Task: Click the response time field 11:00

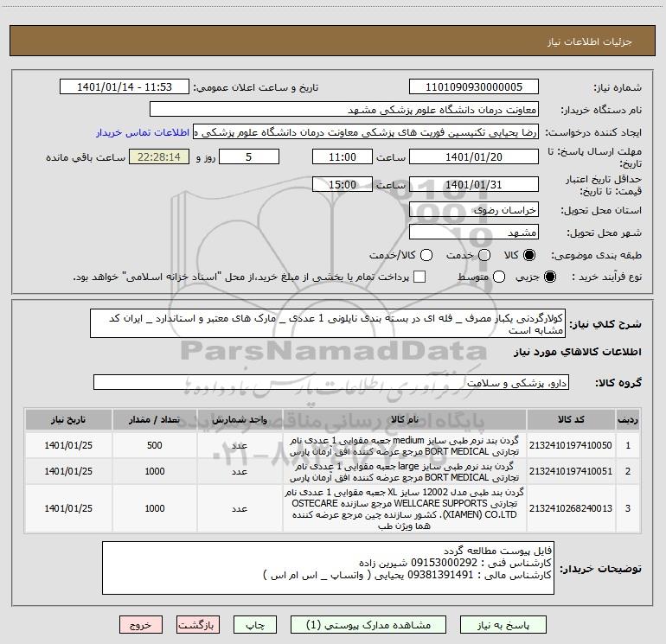Action: (343, 156)
